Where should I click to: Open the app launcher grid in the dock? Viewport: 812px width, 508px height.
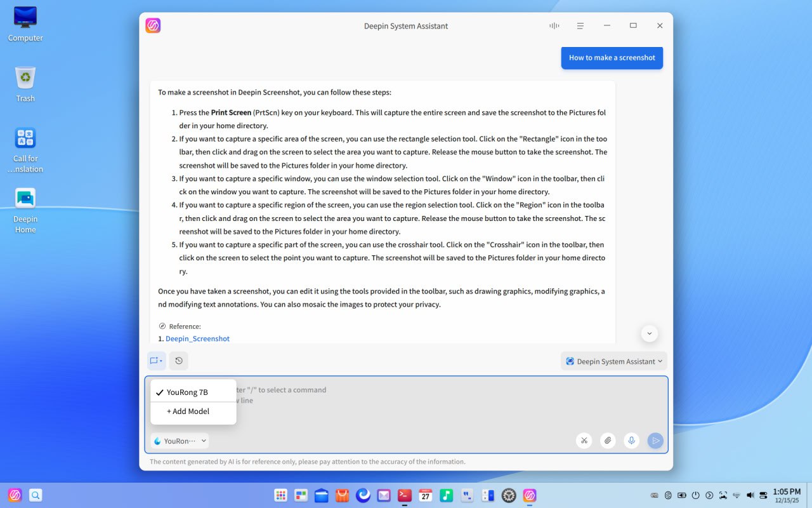pos(280,495)
